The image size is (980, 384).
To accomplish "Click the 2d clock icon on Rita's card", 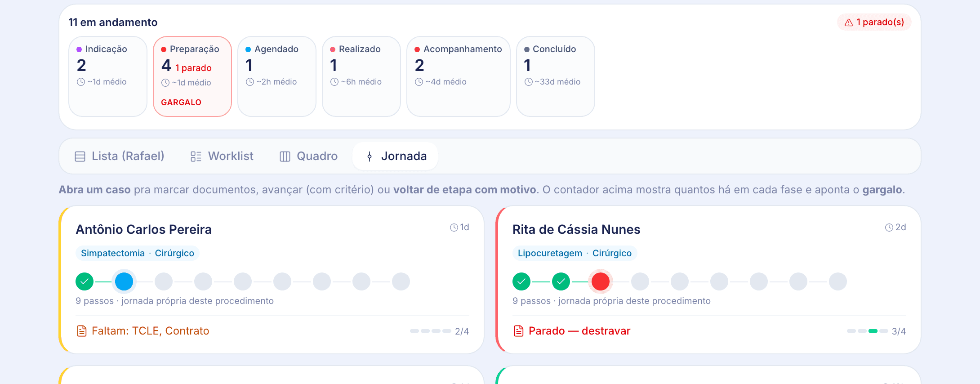I will (x=889, y=228).
